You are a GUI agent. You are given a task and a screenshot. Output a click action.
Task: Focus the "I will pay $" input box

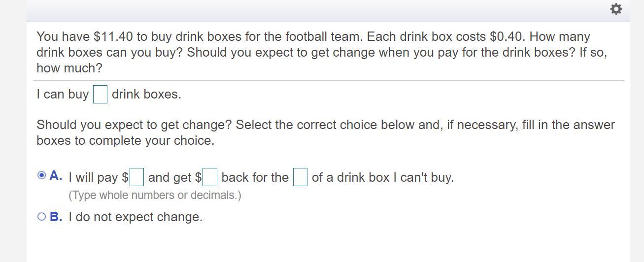(x=136, y=177)
